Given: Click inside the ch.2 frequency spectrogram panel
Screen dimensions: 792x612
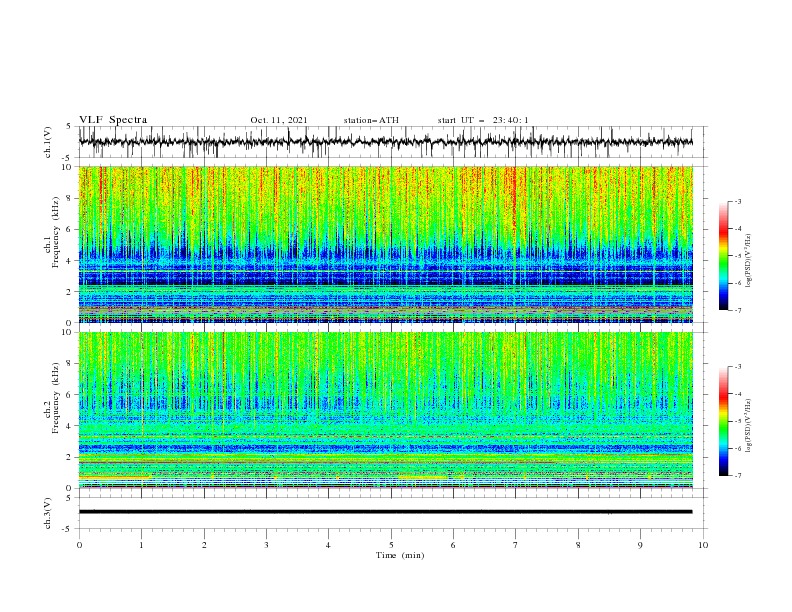Looking at the screenshot, I should coord(385,410).
